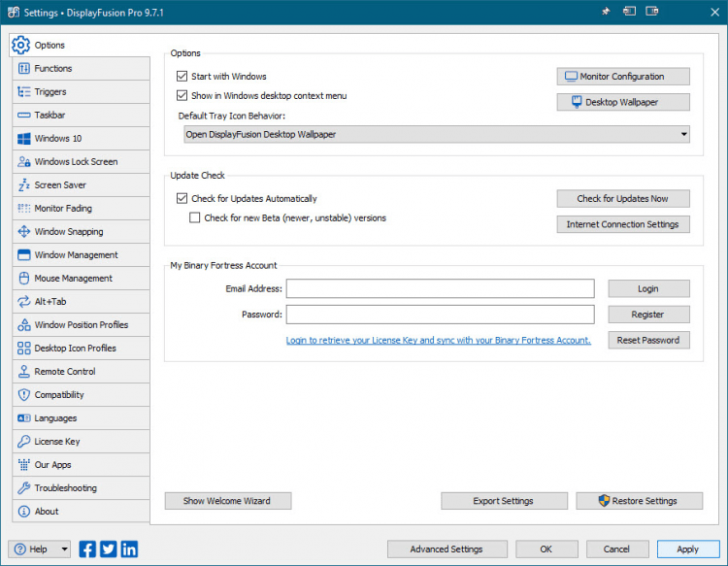Open Monitor Configuration
728x566 pixels.
click(622, 76)
